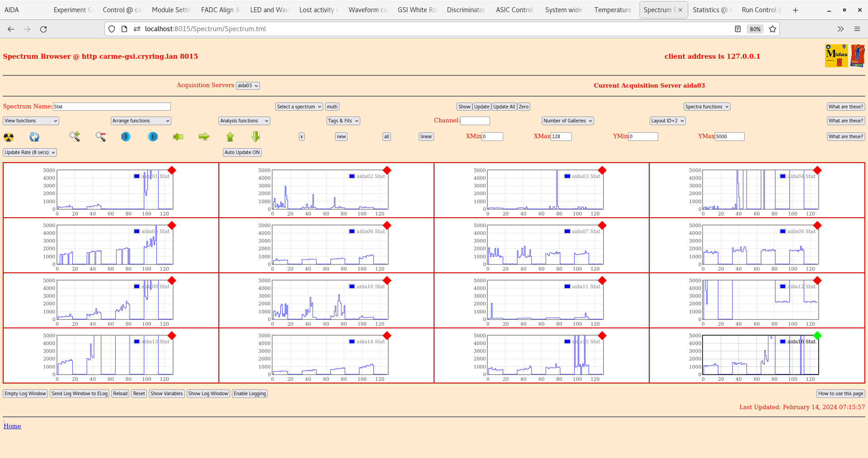Viewport: 868px width, 458px height.
Task: Click the Midas logo image
Action: (836, 55)
